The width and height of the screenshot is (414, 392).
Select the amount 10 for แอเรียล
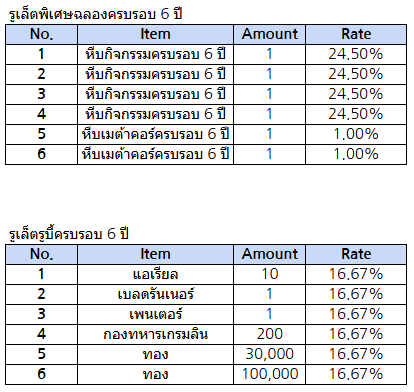[269, 274]
